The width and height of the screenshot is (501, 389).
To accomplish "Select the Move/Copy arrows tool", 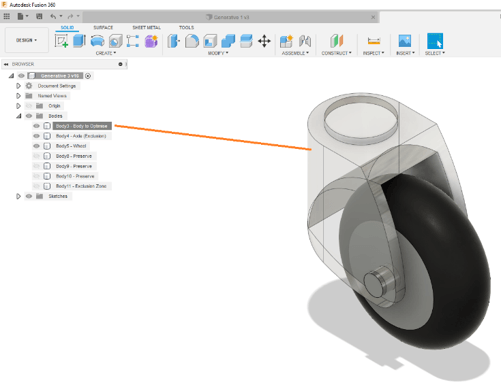I will coord(264,41).
